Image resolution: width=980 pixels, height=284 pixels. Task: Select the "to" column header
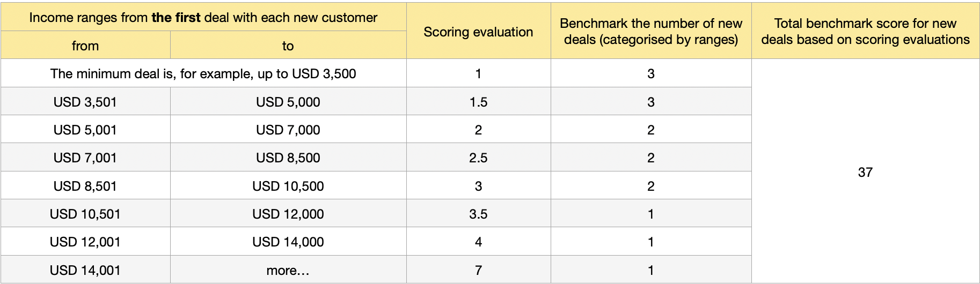288,46
